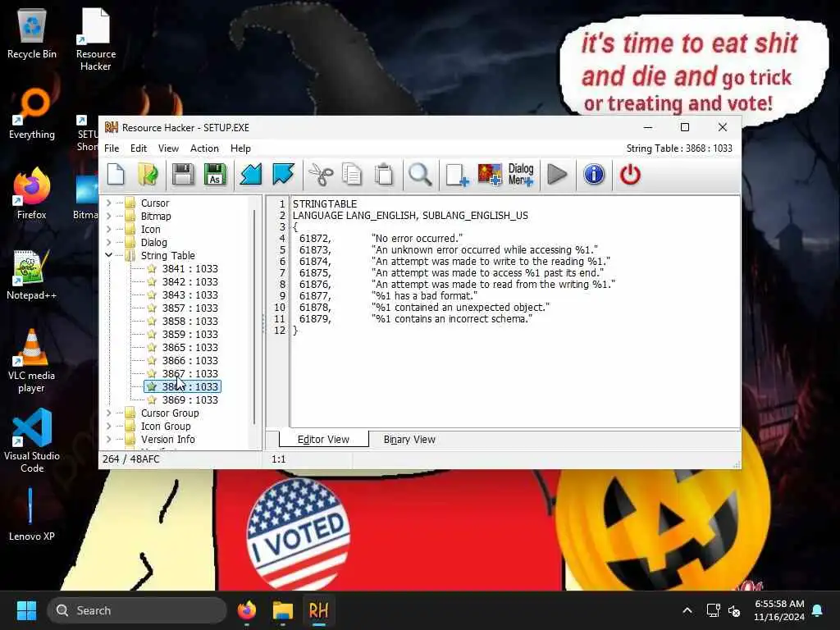Open the Action menu

coord(204,148)
